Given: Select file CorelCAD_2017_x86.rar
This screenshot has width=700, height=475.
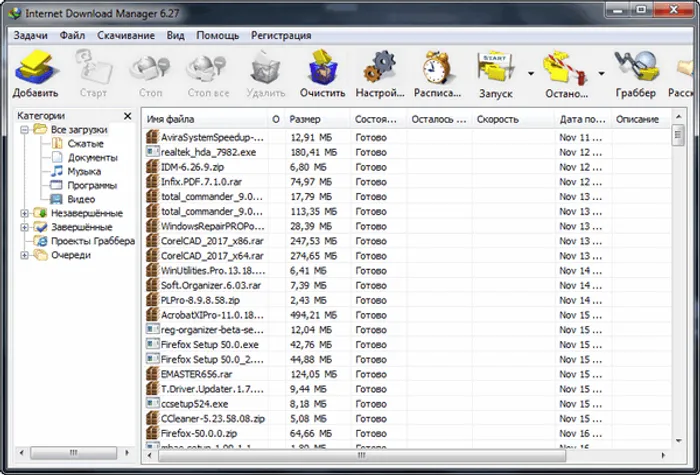Looking at the screenshot, I should [x=212, y=241].
